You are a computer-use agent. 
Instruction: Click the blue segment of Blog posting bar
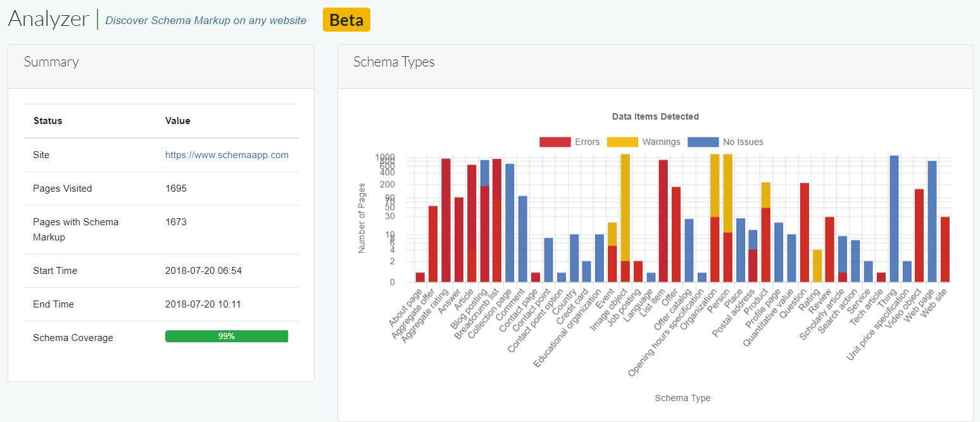[484, 173]
